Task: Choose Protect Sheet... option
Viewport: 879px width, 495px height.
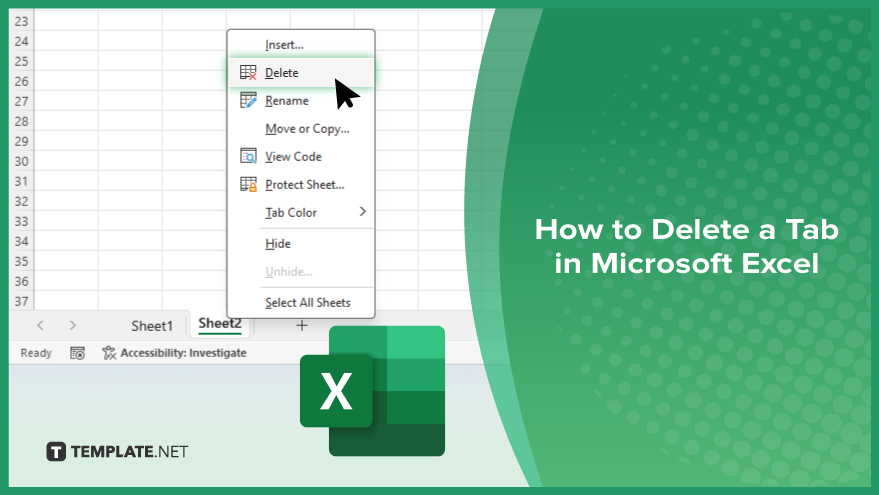Action: pyautogui.click(x=301, y=185)
